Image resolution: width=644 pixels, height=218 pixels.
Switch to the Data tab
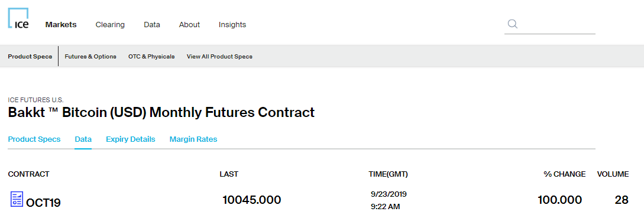click(x=83, y=139)
